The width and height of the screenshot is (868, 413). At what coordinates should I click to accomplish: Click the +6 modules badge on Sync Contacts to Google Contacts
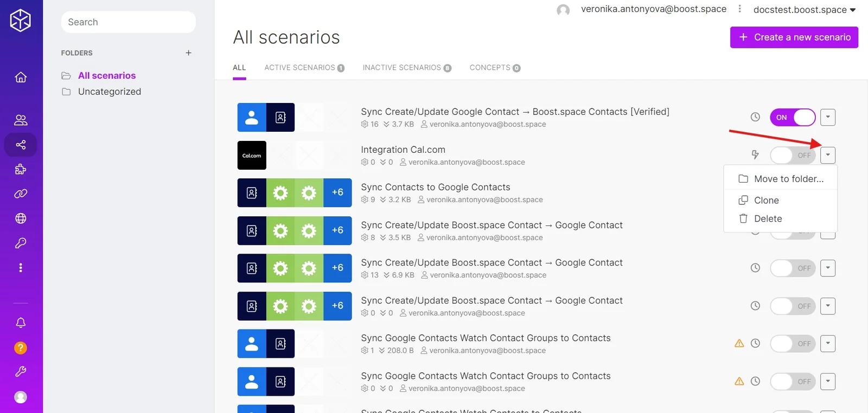point(337,192)
